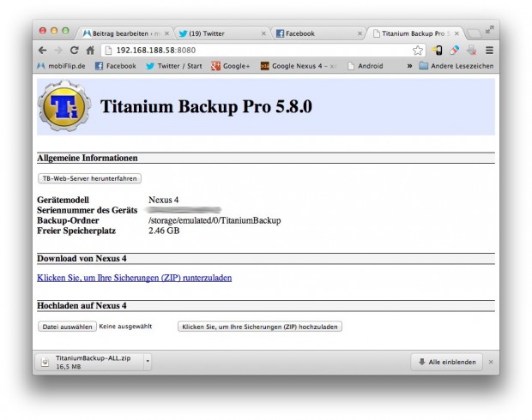Click the device model value Nexus 4

point(164,200)
